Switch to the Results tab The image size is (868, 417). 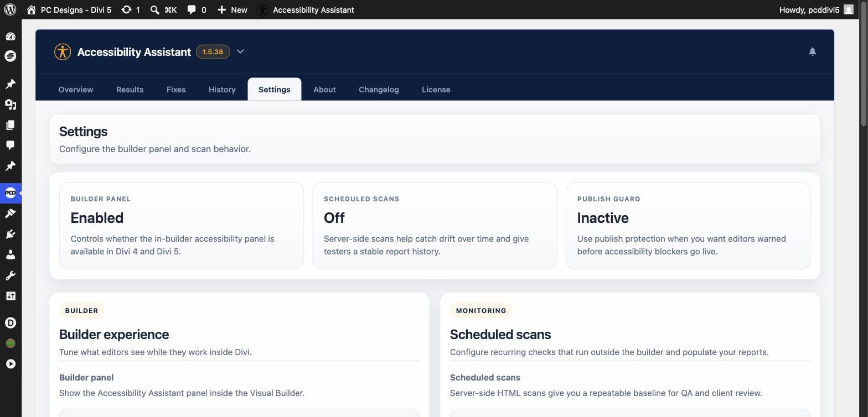130,90
